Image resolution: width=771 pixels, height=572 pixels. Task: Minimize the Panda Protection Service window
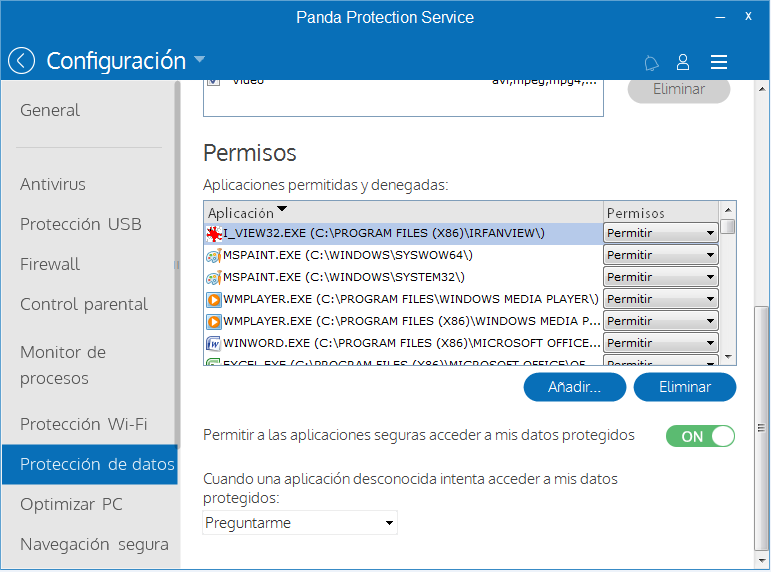[x=720, y=17]
